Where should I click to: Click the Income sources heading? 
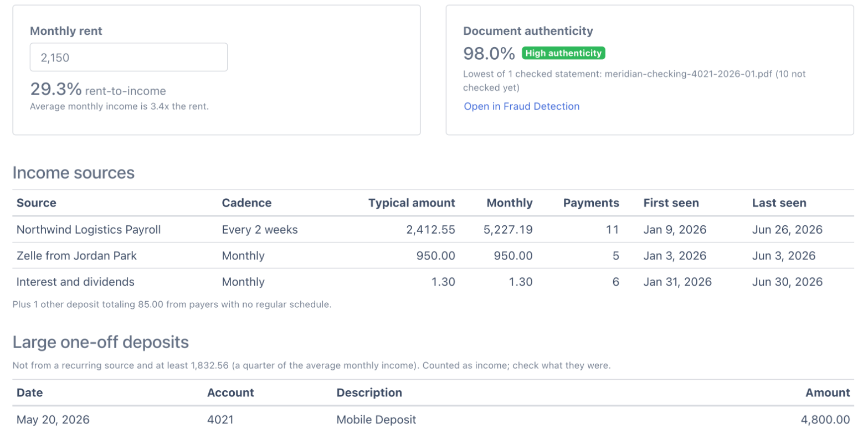point(74,173)
